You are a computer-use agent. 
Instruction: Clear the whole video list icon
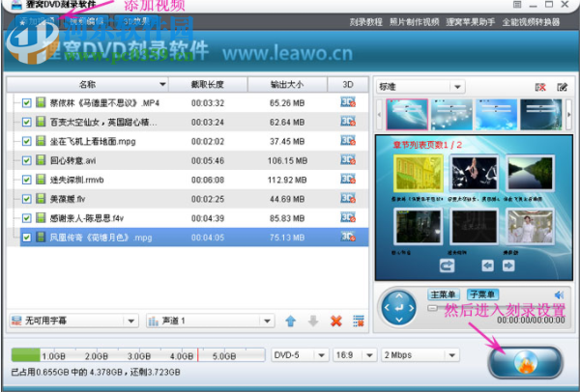tap(359, 321)
